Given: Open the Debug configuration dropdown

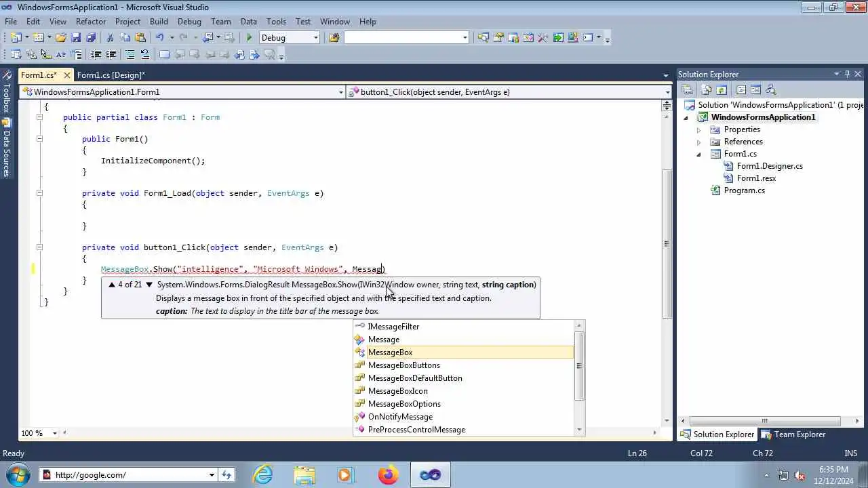Looking at the screenshot, I should (x=316, y=38).
